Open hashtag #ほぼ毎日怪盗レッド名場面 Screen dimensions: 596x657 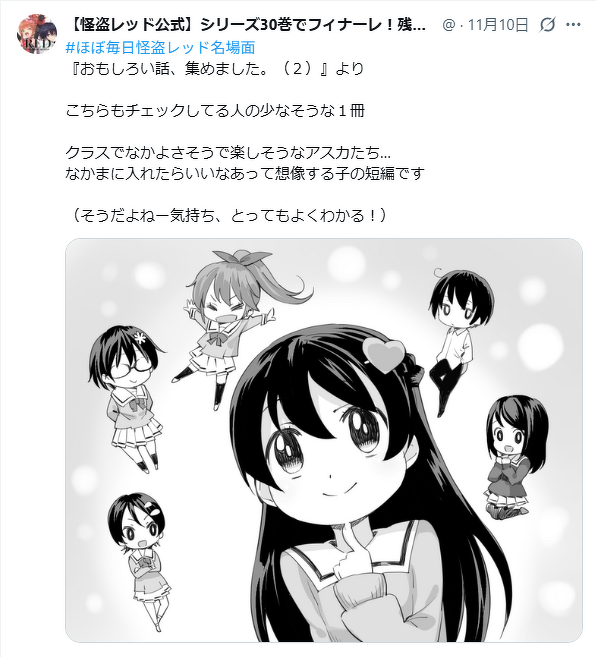click(x=161, y=47)
